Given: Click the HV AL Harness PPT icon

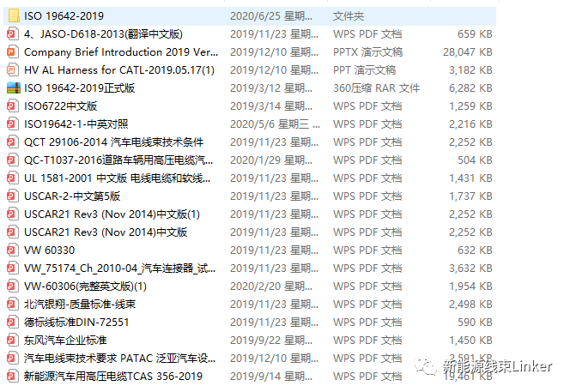Looking at the screenshot, I should click(x=12, y=69).
